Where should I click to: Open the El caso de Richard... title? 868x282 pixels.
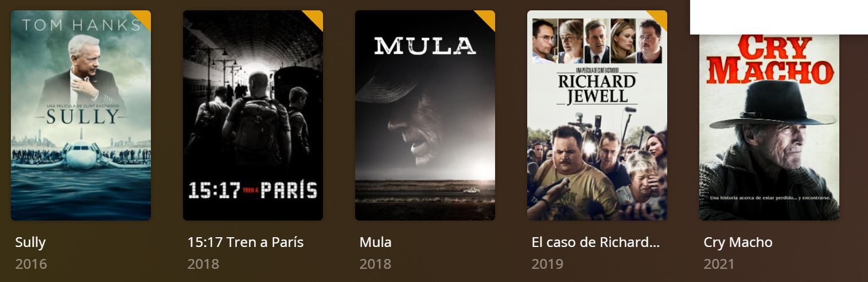(x=595, y=242)
